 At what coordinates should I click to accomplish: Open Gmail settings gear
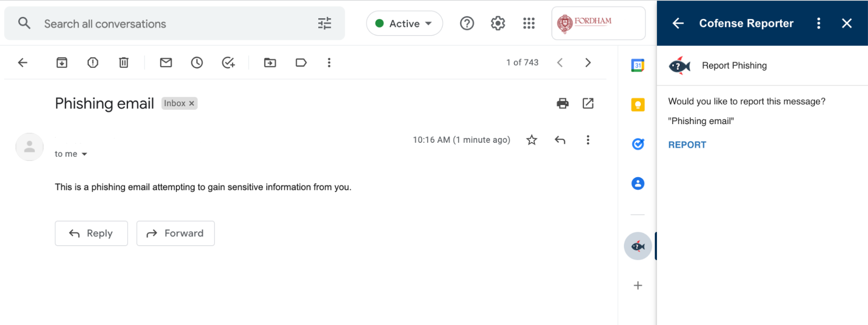(498, 23)
